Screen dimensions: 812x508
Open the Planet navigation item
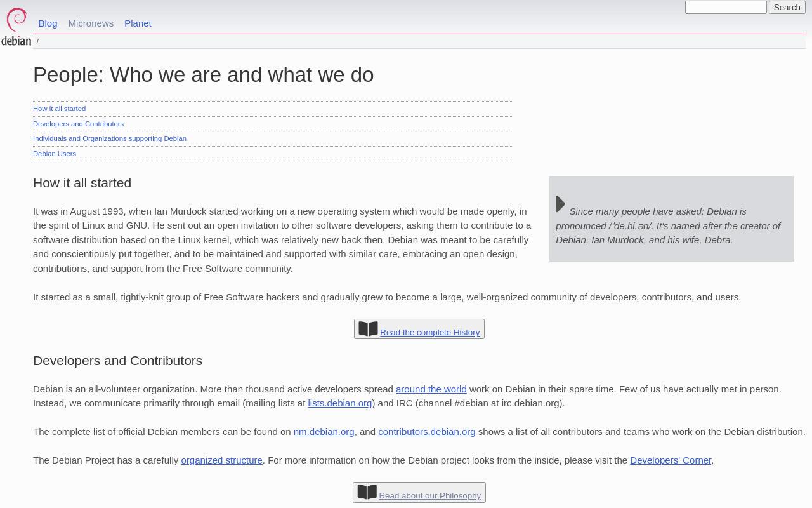click(138, 23)
